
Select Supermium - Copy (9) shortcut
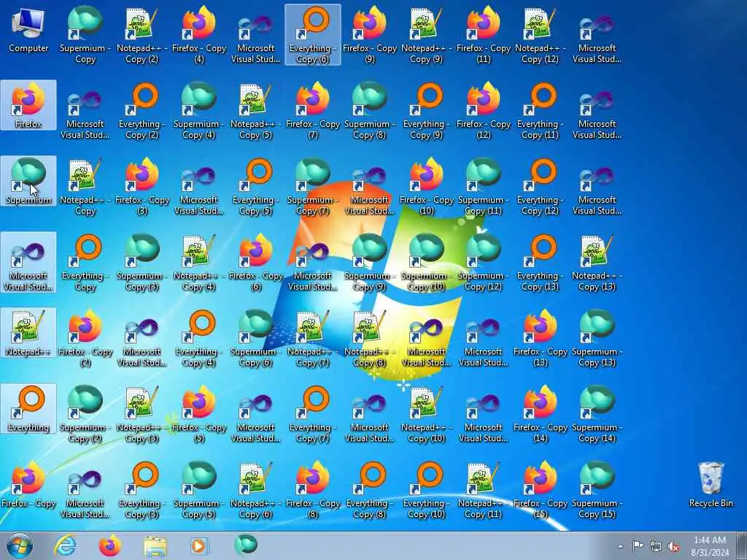[x=369, y=262]
